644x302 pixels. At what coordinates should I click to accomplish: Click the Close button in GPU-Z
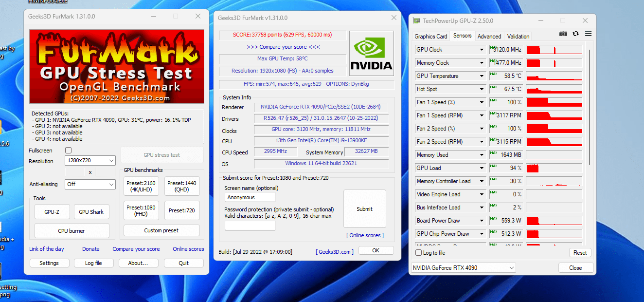click(576, 268)
